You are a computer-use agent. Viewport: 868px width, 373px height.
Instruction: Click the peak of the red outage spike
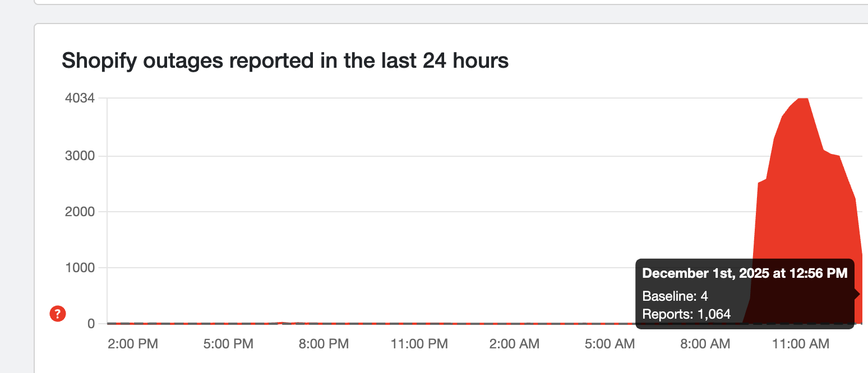(803, 100)
